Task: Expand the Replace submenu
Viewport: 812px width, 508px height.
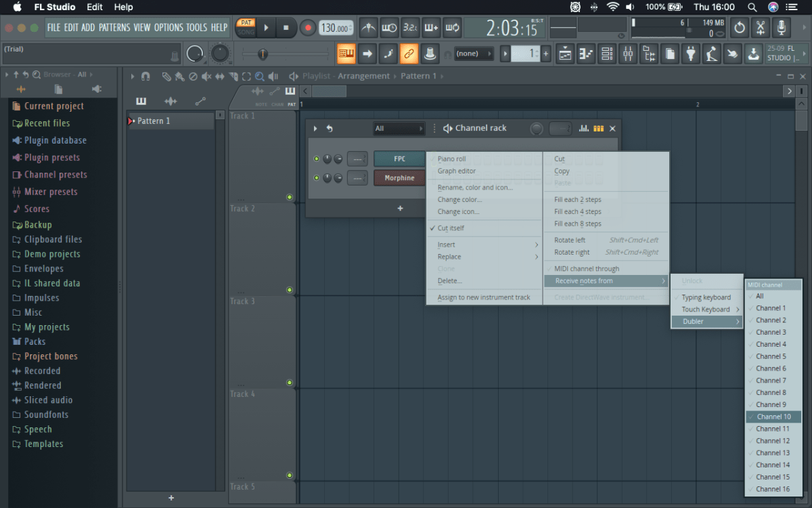Action: [x=484, y=257]
